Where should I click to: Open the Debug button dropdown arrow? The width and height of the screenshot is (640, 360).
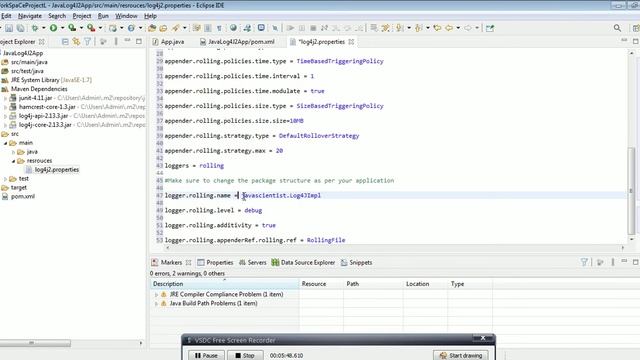click(x=44, y=28)
